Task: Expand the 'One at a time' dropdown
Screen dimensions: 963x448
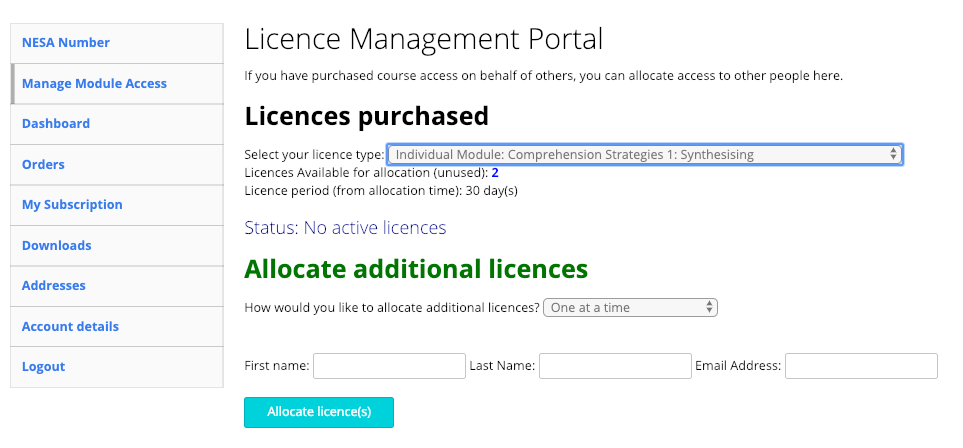Action: pyautogui.click(x=630, y=308)
